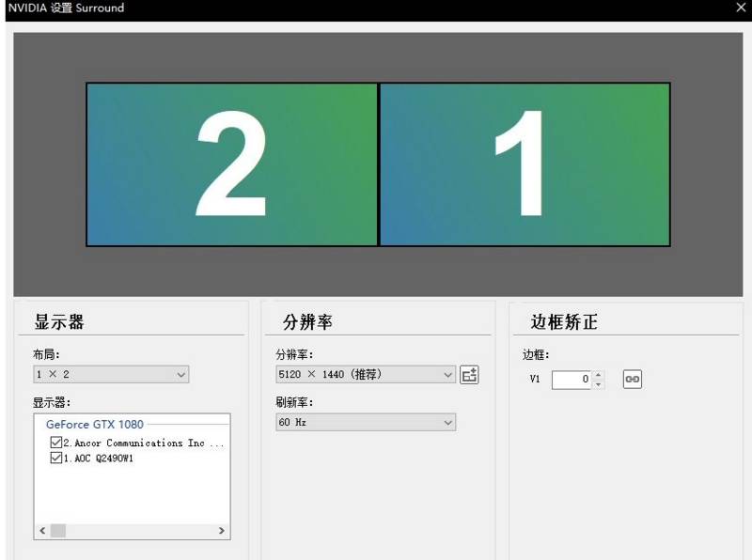Select the GeForce GTX 1080 group header
The image size is (752, 560).
click(x=95, y=425)
